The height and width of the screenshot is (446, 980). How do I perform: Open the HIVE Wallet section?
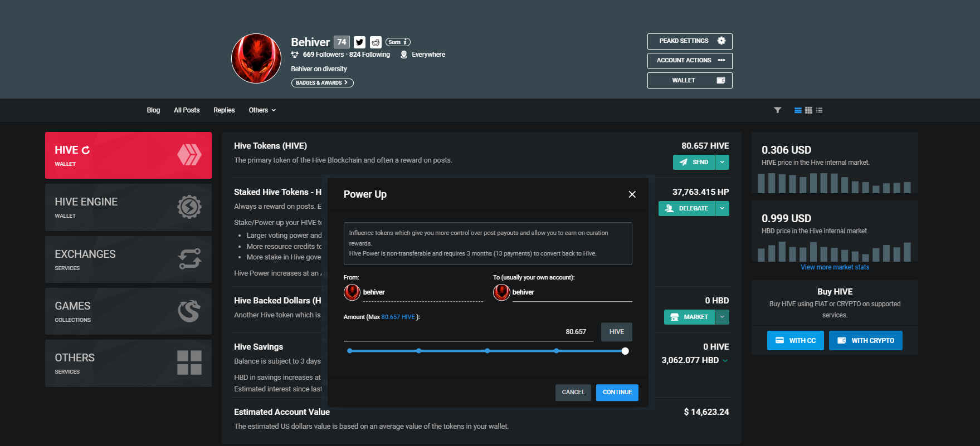coord(128,155)
